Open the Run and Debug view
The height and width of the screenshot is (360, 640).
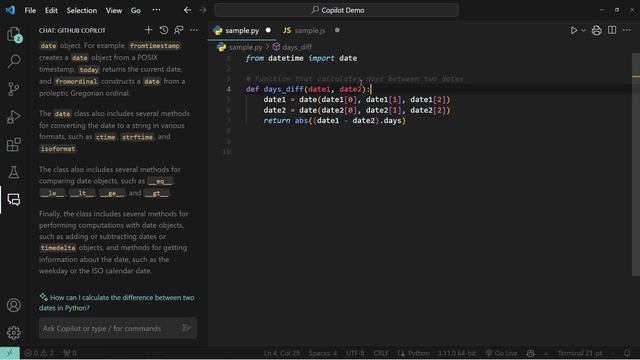(14, 117)
